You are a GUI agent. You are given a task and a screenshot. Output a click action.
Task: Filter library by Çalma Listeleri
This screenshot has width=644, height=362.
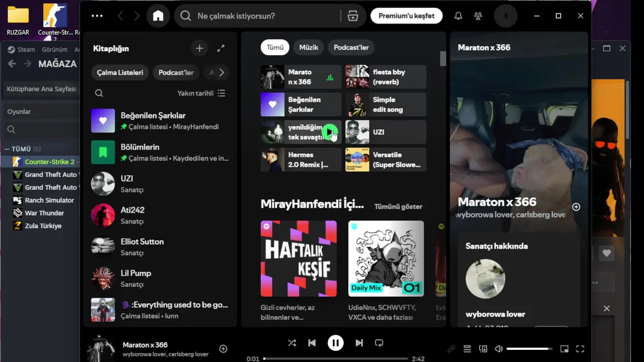point(120,72)
